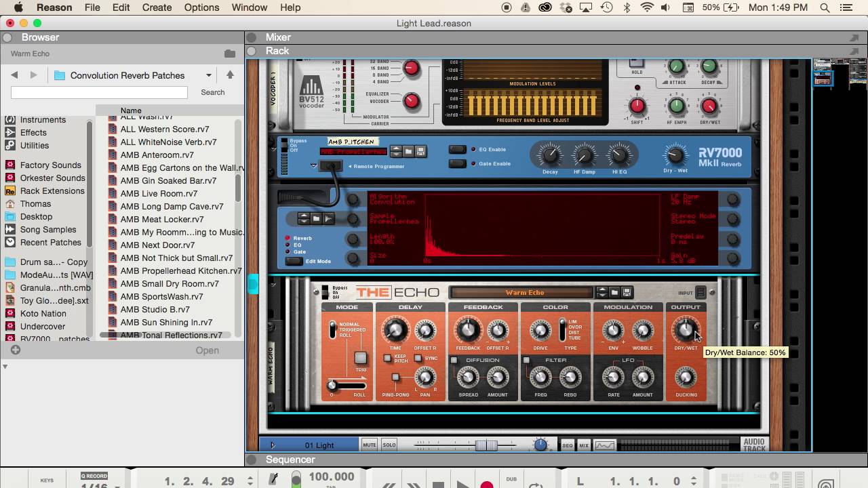Click the Wi-Fi icon in the menu bar
868x488 pixels.
point(647,7)
